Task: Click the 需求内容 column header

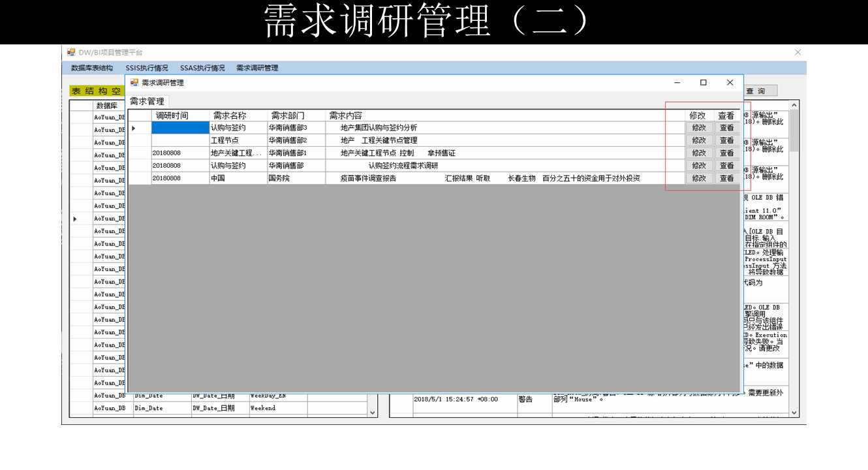Action: click(x=505, y=116)
